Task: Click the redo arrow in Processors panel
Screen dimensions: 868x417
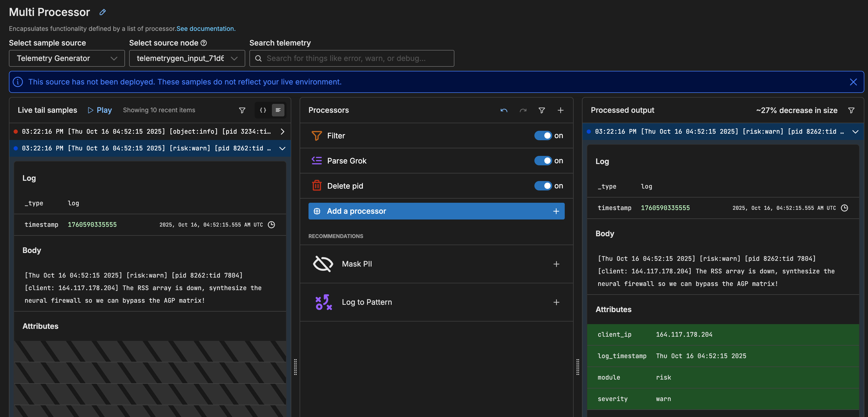Action: click(523, 110)
